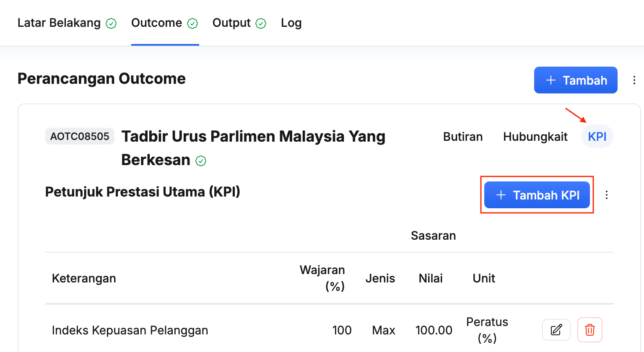Viewport: 644px width, 352px height.
Task: Open the Hubungkait section
Action: tap(535, 137)
